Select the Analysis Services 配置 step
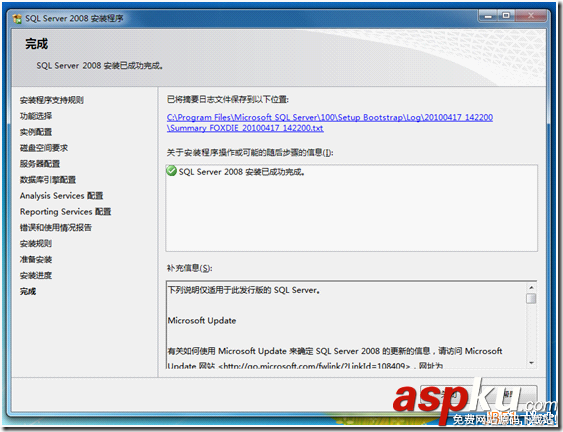The height and width of the screenshot is (432, 563). coord(61,196)
